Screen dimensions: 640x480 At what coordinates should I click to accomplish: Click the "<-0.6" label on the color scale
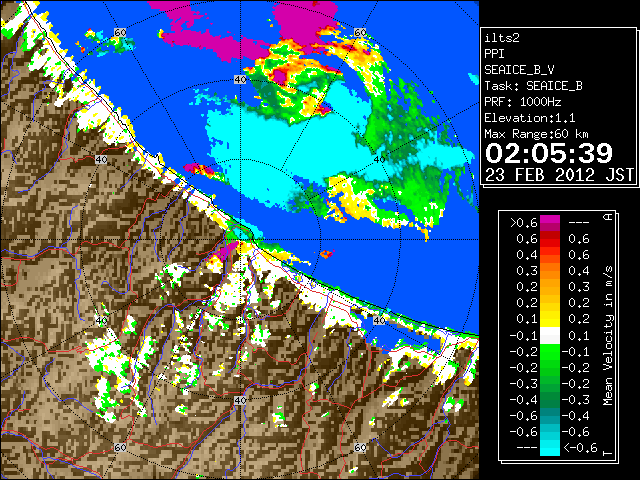pos(580,448)
